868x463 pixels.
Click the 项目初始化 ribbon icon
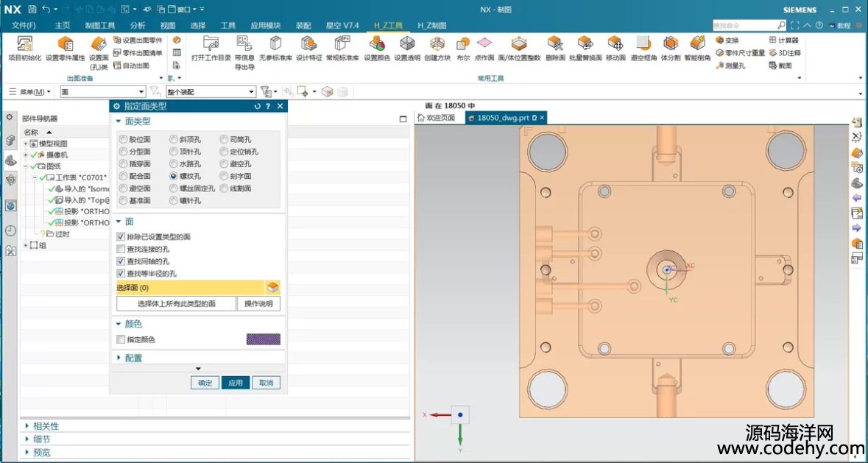pos(25,48)
